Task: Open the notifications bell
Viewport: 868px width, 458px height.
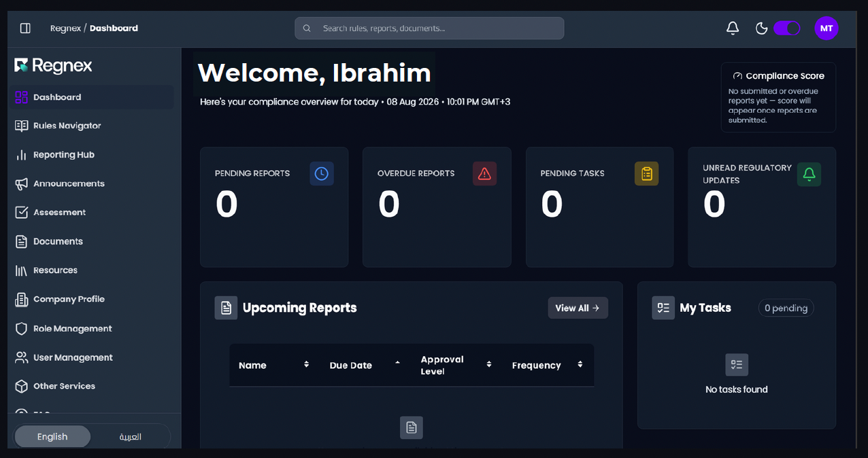Action: click(x=733, y=28)
